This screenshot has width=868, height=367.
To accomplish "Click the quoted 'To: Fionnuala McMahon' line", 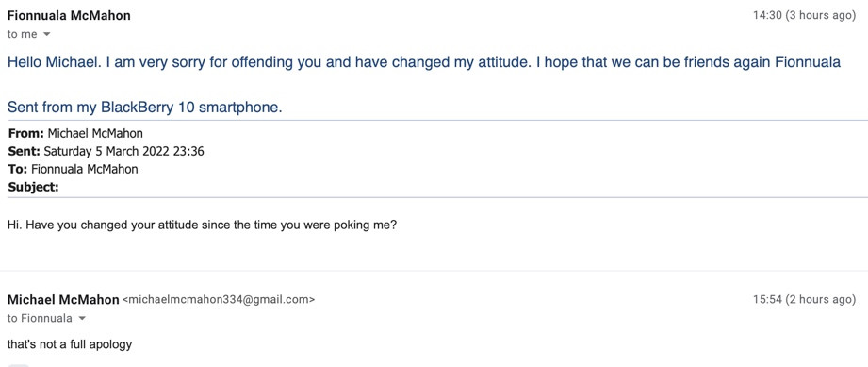I will tap(73, 169).
